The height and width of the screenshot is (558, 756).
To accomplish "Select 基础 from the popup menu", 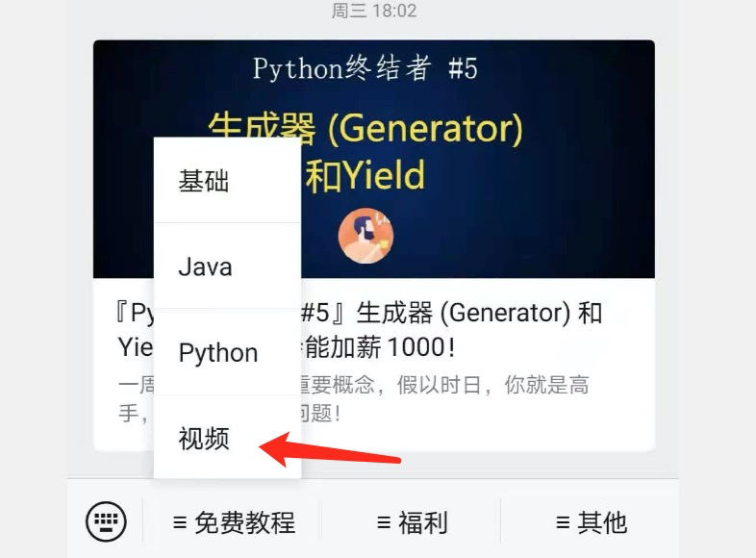I will coord(227,180).
